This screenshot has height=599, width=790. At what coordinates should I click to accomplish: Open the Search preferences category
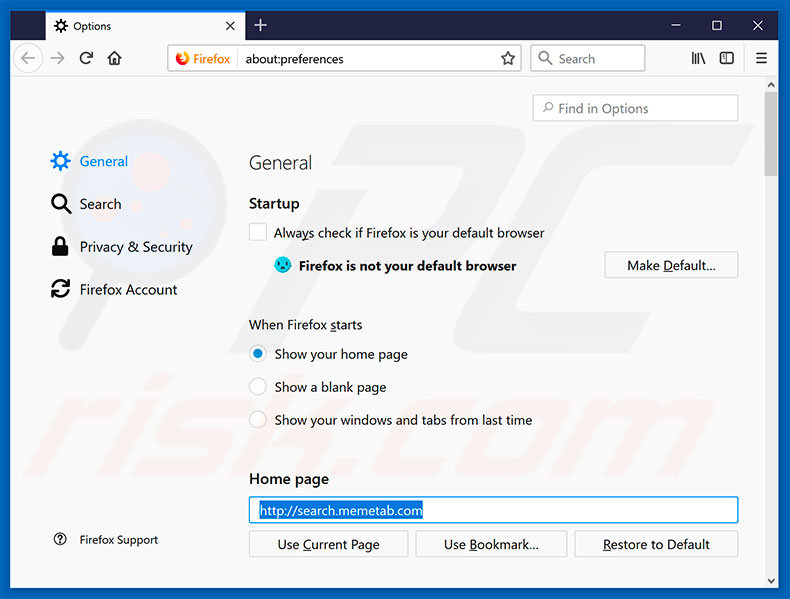(86, 204)
